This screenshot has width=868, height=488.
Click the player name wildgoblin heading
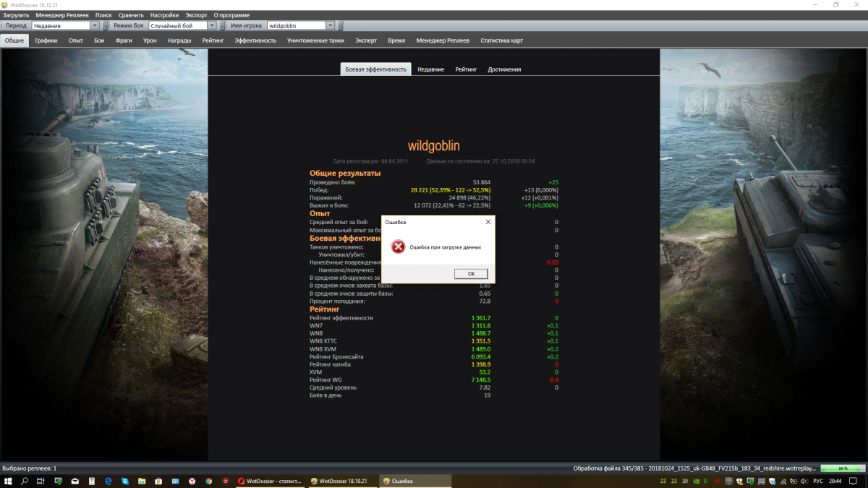pos(434,145)
